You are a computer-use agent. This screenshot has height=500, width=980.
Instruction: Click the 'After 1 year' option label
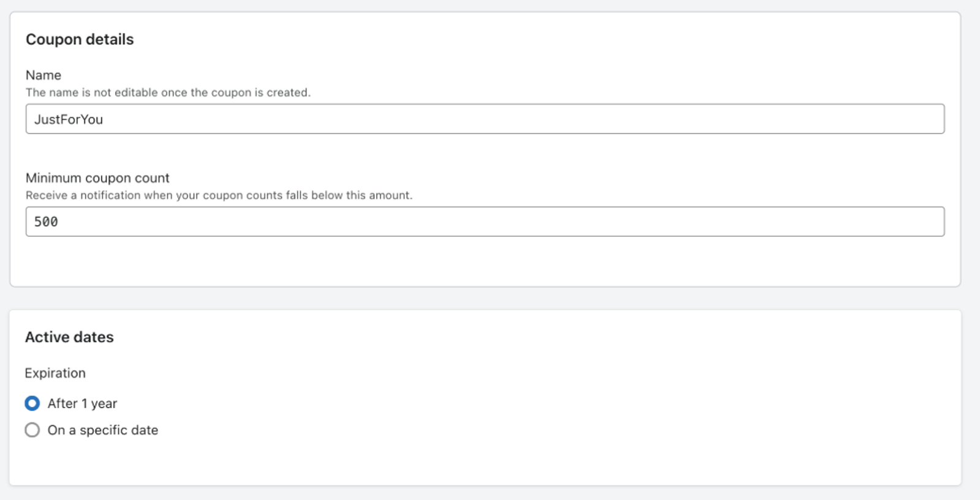tap(82, 403)
